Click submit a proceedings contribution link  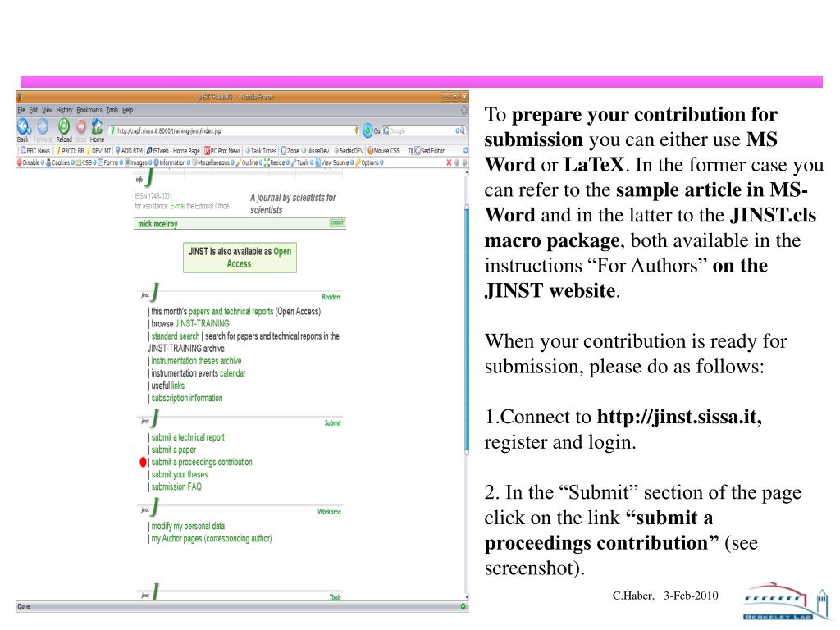tap(202, 462)
